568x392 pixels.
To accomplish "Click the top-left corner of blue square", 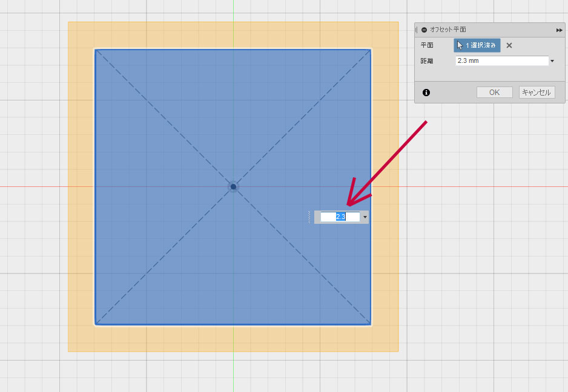I will [96, 50].
